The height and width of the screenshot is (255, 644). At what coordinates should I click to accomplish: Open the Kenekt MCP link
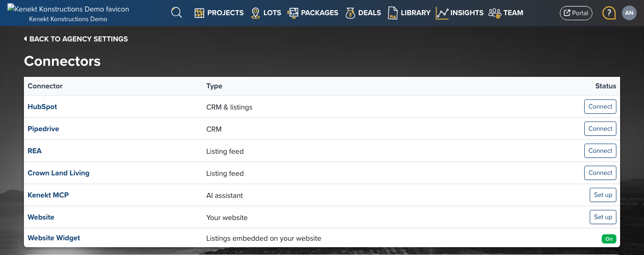pos(48,195)
